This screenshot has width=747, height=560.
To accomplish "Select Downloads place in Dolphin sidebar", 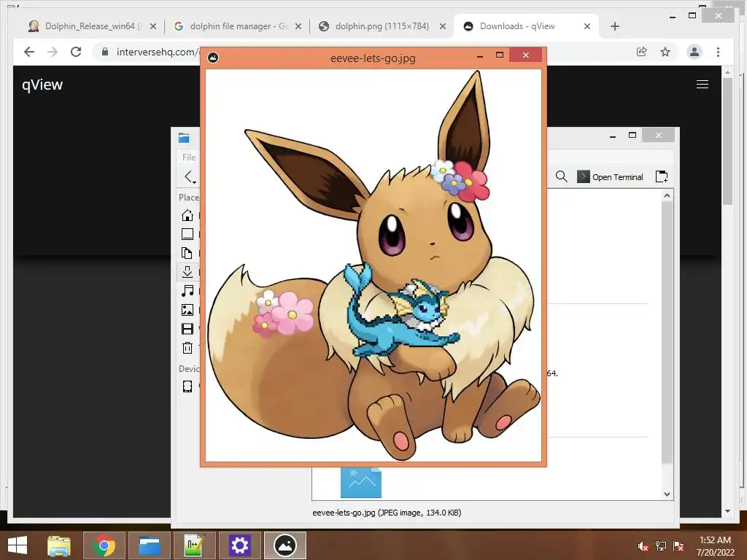I will point(187,272).
